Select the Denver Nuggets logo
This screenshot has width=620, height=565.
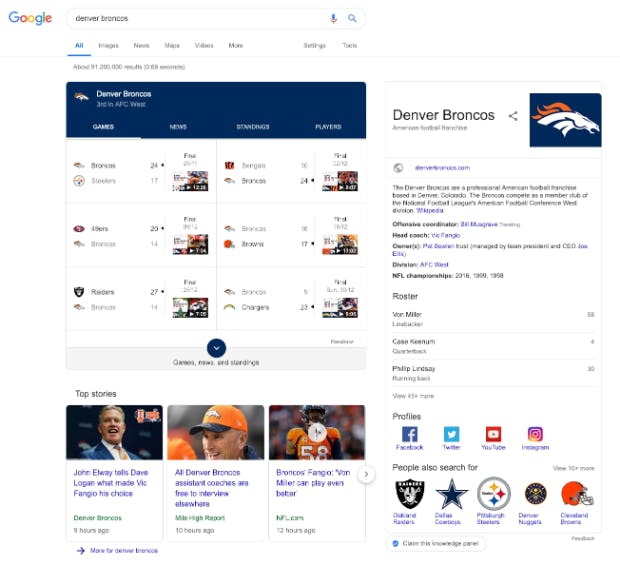point(535,493)
